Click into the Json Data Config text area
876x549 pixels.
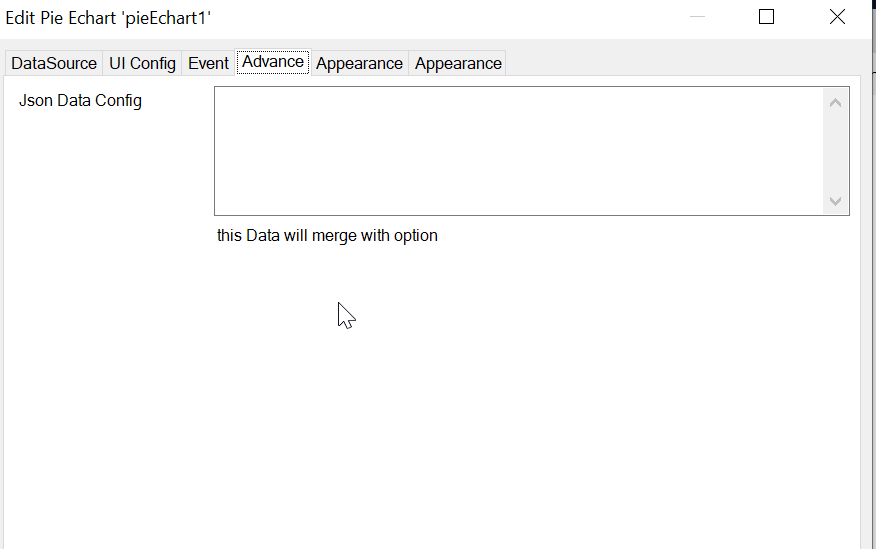click(518, 151)
